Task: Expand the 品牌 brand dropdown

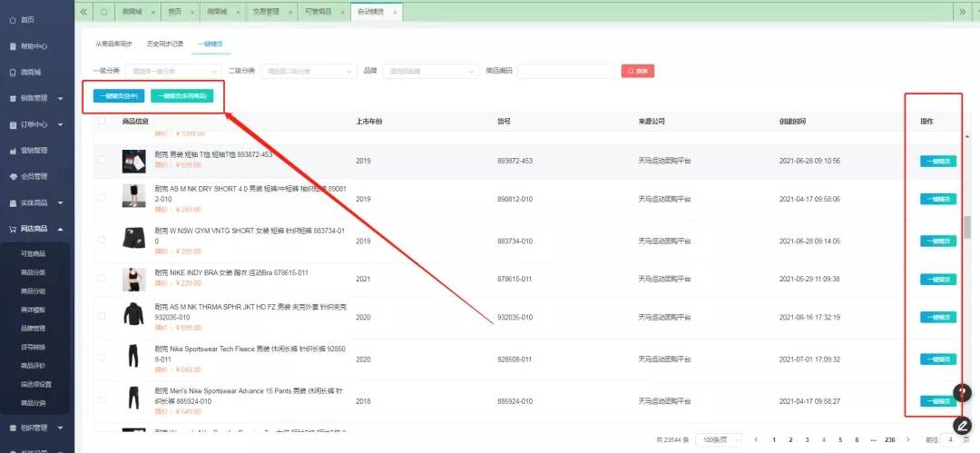Action: (432, 71)
